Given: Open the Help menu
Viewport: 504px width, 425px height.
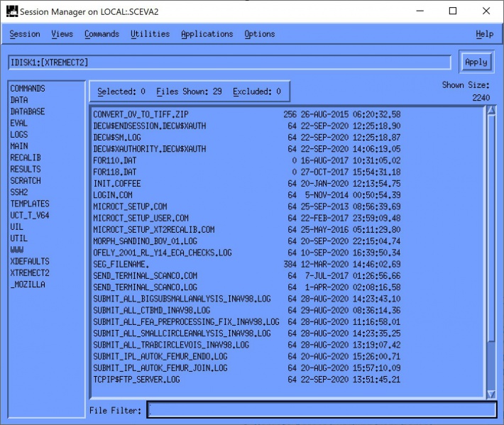Looking at the screenshot, I should (484, 34).
